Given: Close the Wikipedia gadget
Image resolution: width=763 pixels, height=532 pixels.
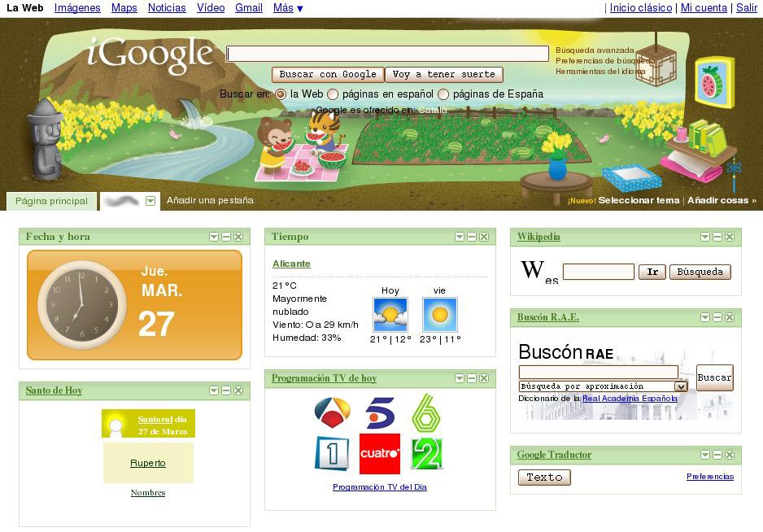Looking at the screenshot, I should 730,237.
